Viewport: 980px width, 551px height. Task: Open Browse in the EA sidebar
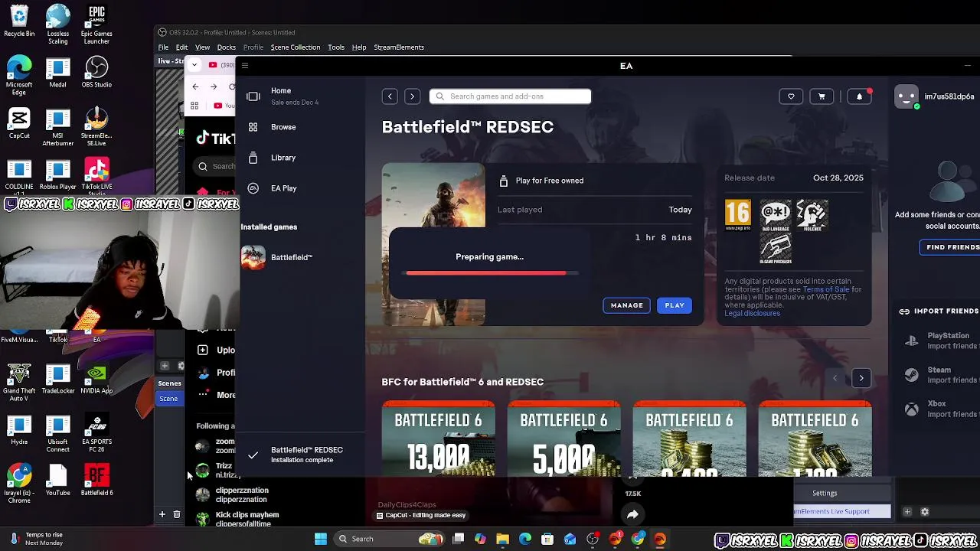click(x=283, y=127)
